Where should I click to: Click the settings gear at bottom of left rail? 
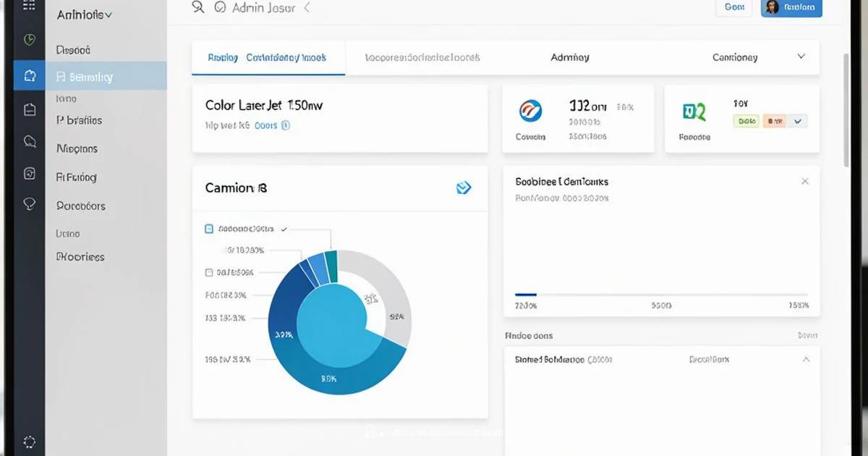pyautogui.click(x=30, y=442)
